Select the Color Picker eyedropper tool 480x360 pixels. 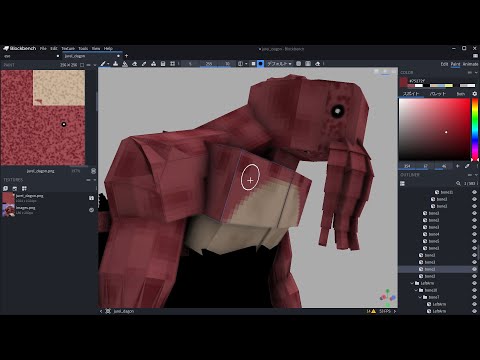(x=144, y=63)
